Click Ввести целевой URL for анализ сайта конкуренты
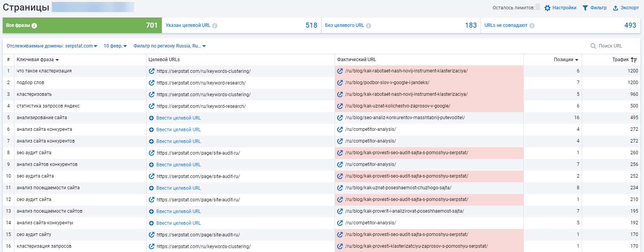The image size is (644, 252). 179,223
